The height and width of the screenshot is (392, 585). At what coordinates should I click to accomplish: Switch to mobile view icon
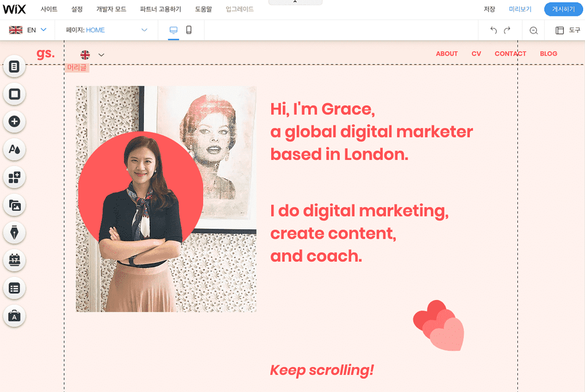point(189,30)
